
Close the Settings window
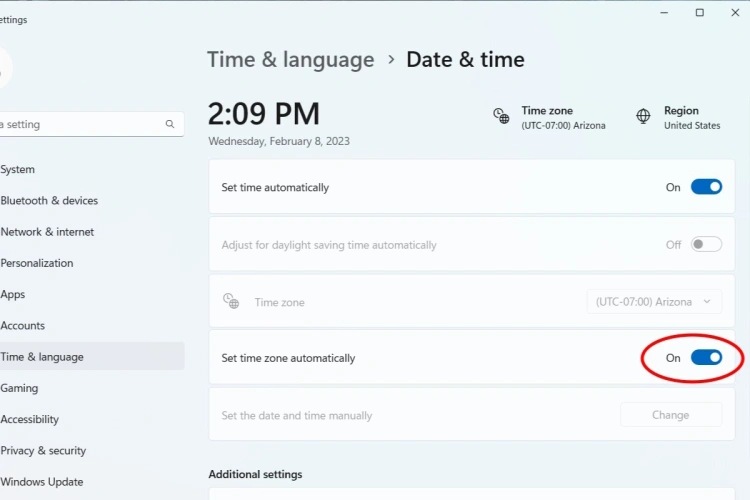pyautogui.click(x=736, y=12)
